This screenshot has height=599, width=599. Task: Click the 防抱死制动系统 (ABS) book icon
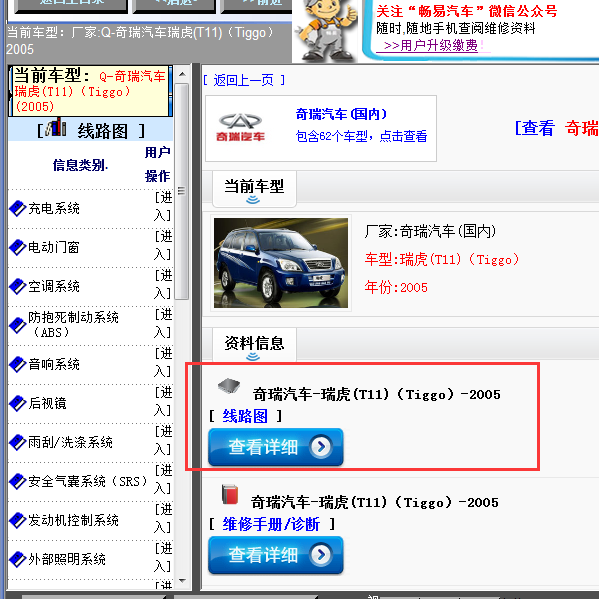point(17,325)
